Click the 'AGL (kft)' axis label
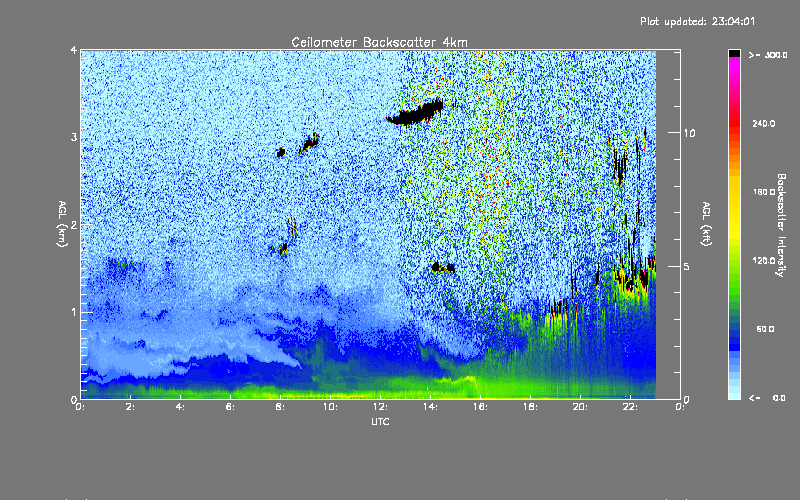 (707, 224)
